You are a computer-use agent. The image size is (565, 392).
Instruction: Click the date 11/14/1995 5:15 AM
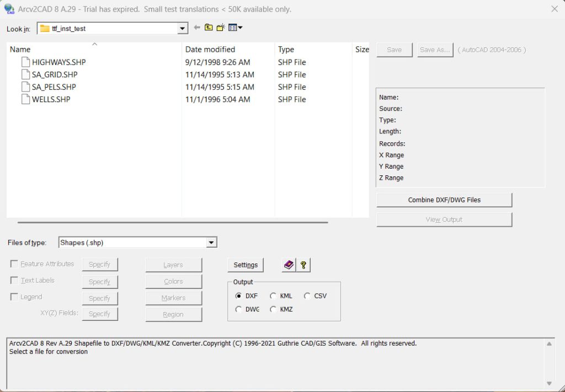[x=220, y=87]
